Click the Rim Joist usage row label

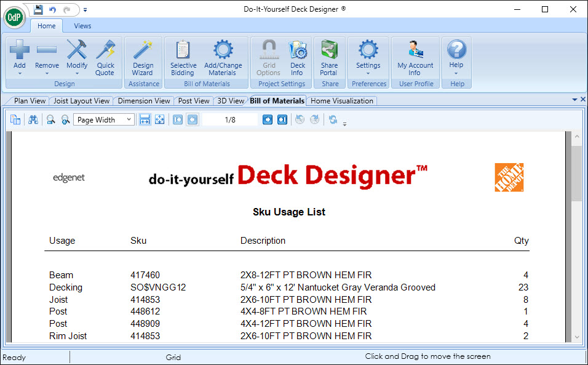tap(68, 335)
